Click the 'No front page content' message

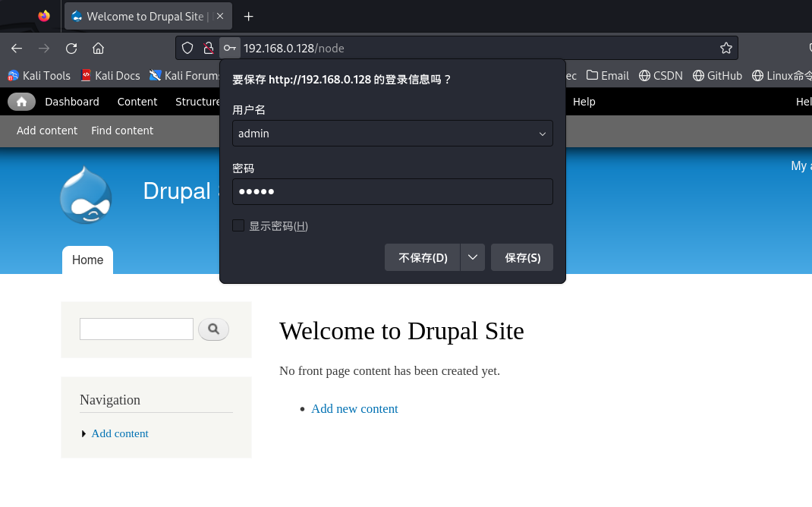coord(389,371)
